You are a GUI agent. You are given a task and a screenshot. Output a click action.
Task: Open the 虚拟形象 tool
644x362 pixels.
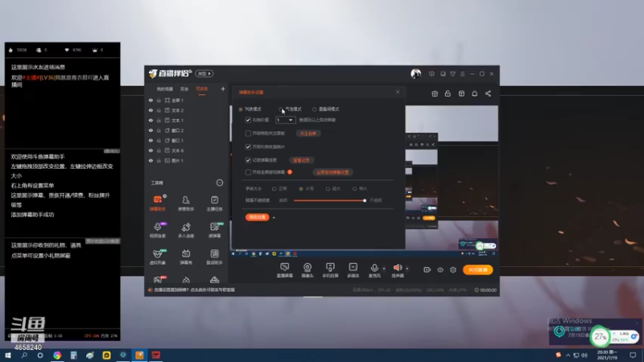(157, 257)
